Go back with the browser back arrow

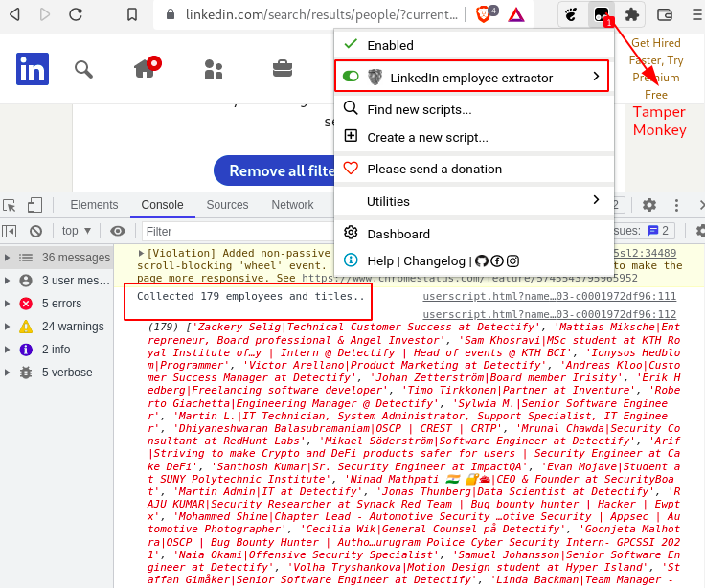[14, 14]
